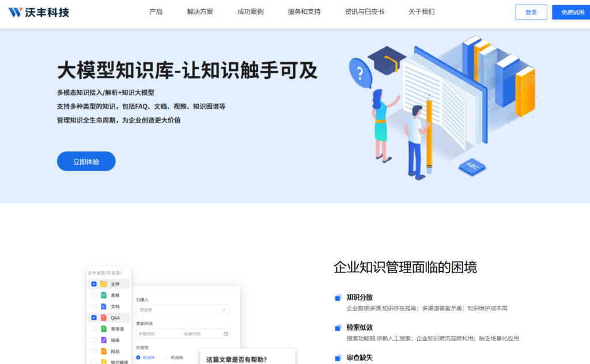Image resolution: width=590 pixels, height=364 pixels.
Task: Click the purple 链接 link icon
Action: (104, 340)
